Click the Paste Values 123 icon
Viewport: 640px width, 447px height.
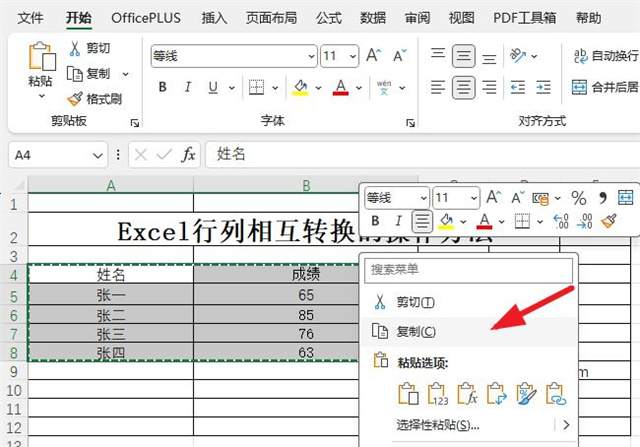click(x=438, y=394)
